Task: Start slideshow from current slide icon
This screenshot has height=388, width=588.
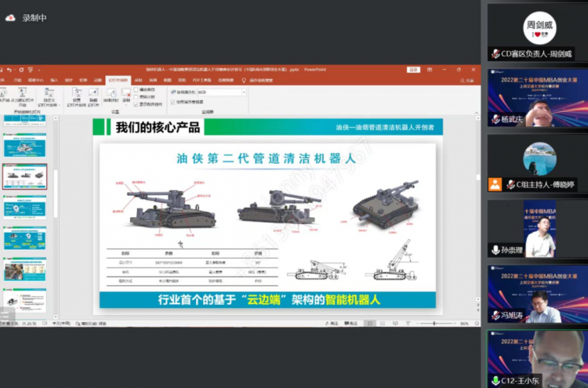Action: (23, 94)
